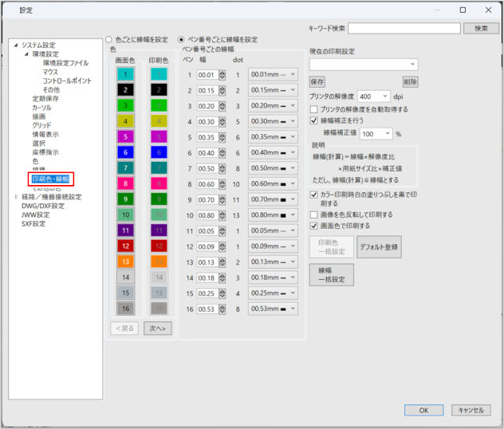Open pen 1 line width 0.01mm dropdown
This screenshot has width=504, height=429.
(x=272, y=75)
